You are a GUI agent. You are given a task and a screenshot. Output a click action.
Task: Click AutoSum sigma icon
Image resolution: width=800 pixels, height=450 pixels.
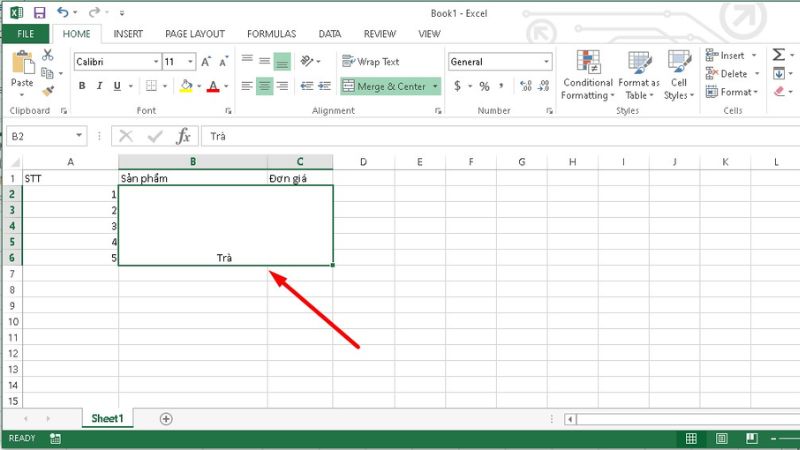point(779,55)
